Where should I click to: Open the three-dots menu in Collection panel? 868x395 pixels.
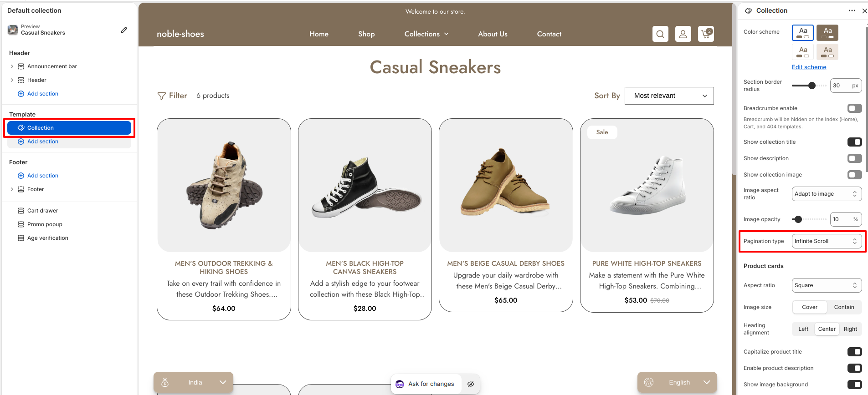point(852,10)
